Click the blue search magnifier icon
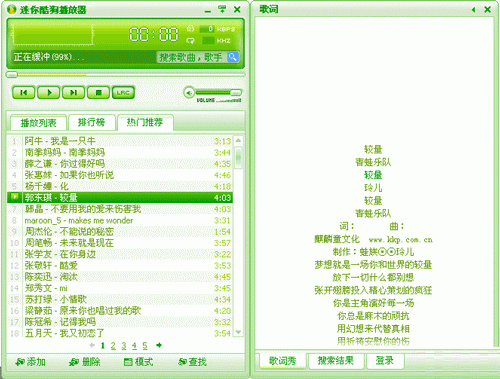500x379 pixels. (233, 57)
